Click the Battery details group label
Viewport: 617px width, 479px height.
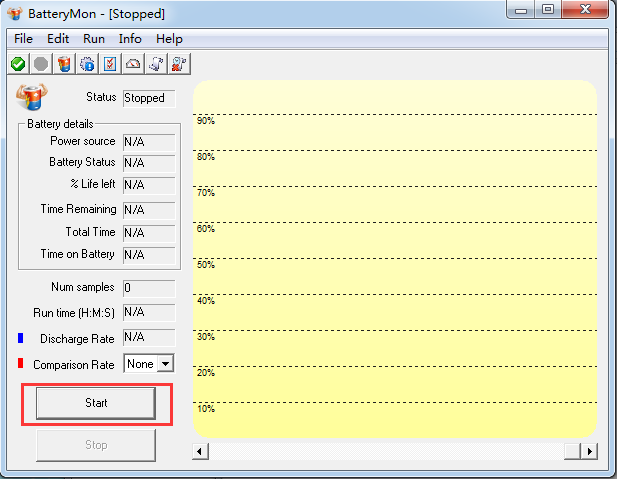(60, 124)
